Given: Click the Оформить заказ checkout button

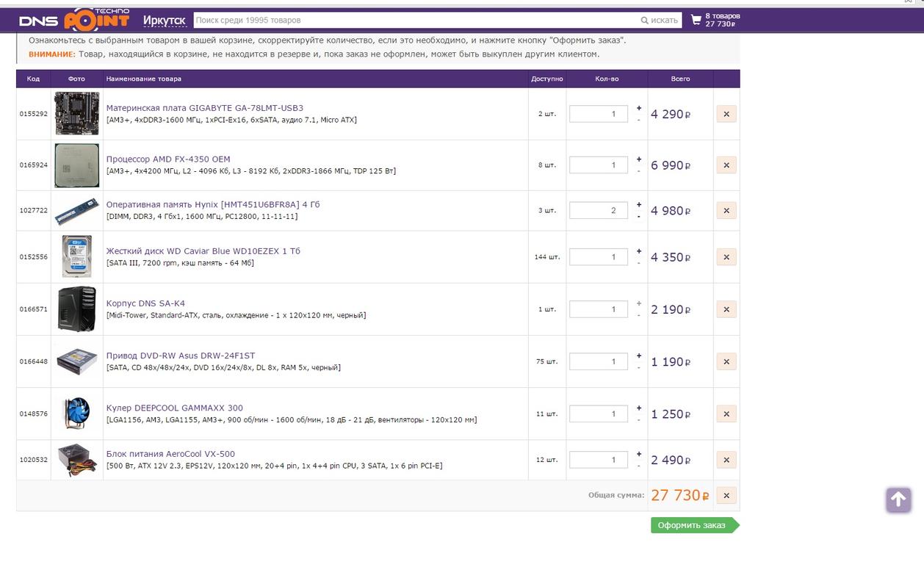Looking at the screenshot, I should click(x=694, y=525).
